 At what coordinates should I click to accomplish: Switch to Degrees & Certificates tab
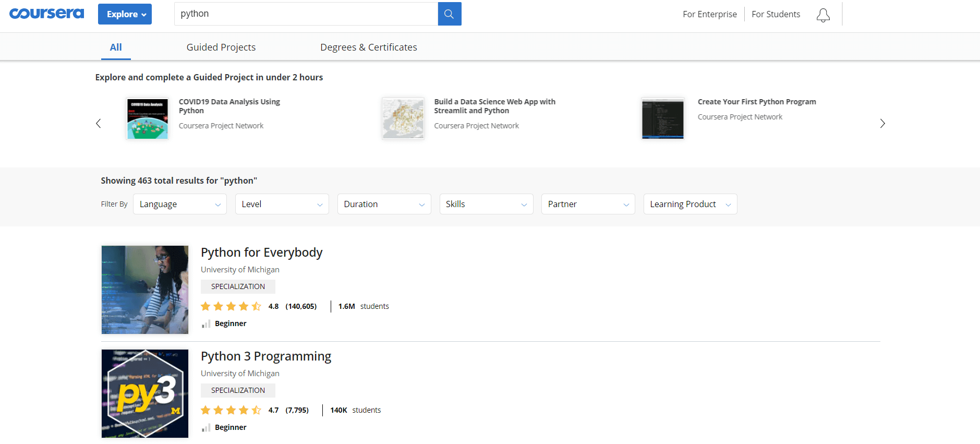(x=369, y=47)
